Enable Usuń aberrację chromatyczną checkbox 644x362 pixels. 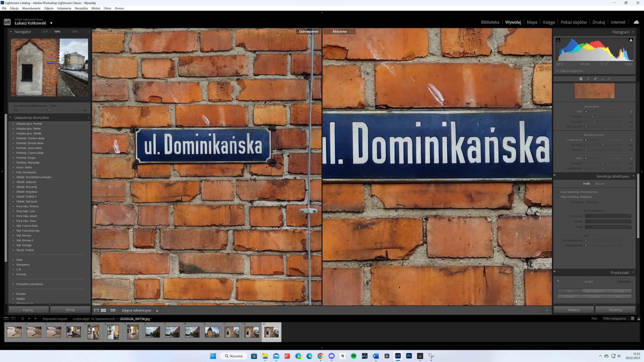[557, 192]
